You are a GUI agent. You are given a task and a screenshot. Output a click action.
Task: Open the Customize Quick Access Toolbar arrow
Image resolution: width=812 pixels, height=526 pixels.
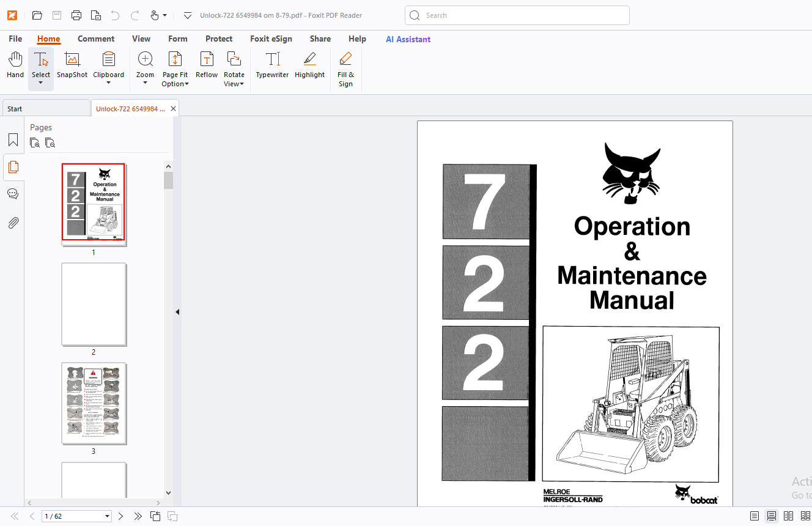188,15
